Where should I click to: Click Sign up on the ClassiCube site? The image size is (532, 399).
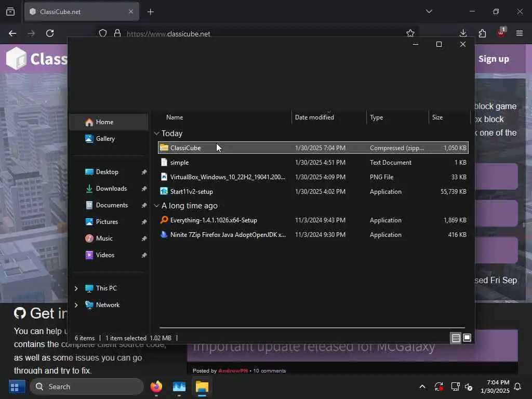point(494,59)
